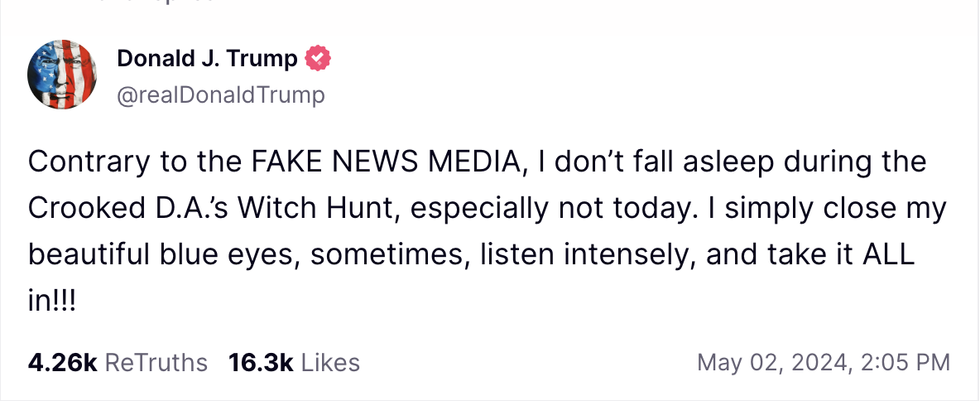Open the May 02, 2024 timestamp
Image resolution: width=980 pixels, height=401 pixels.
tap(769, 362)
